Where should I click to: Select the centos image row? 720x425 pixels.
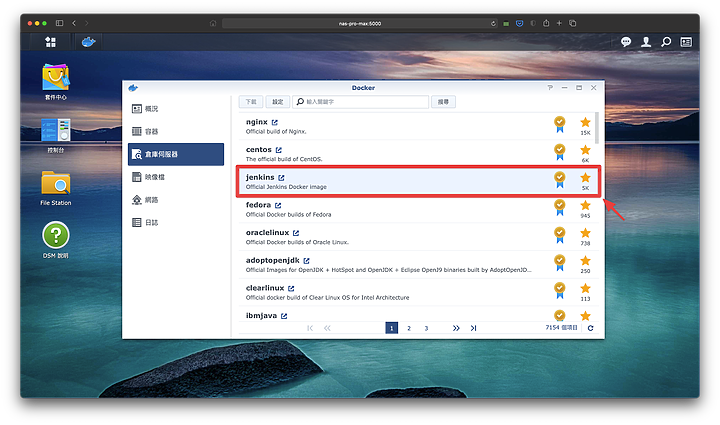tap(418, 154)
